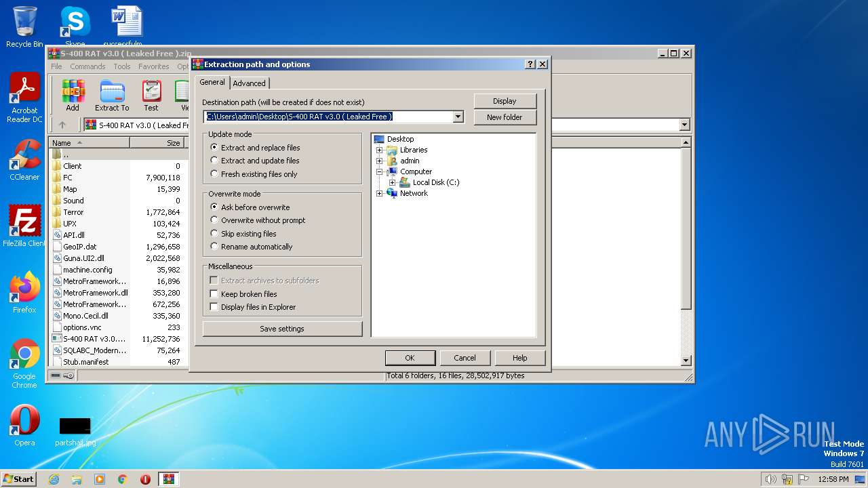This screenshot has width=868, height=488.
Task: Open the Commands menu
Action: pos(87,66)
